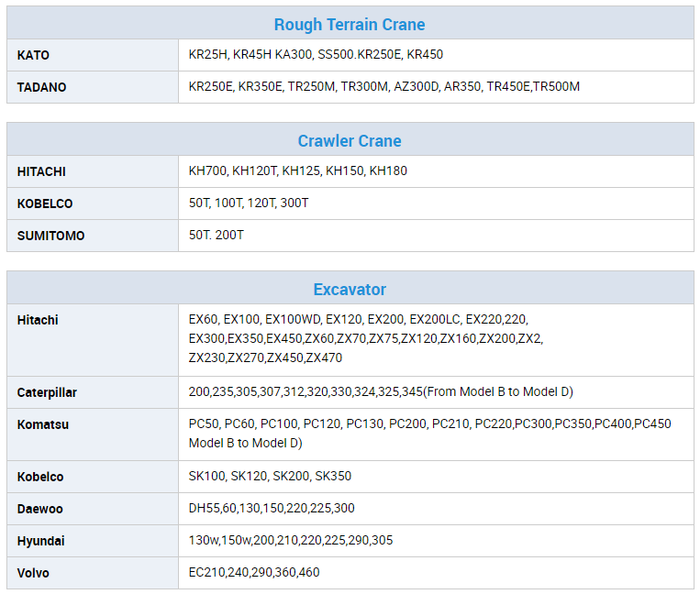This screenshot has height=594, width=700.
Task: Click the Hitachi excavator brand cell
Action: (x=93, y=340)
